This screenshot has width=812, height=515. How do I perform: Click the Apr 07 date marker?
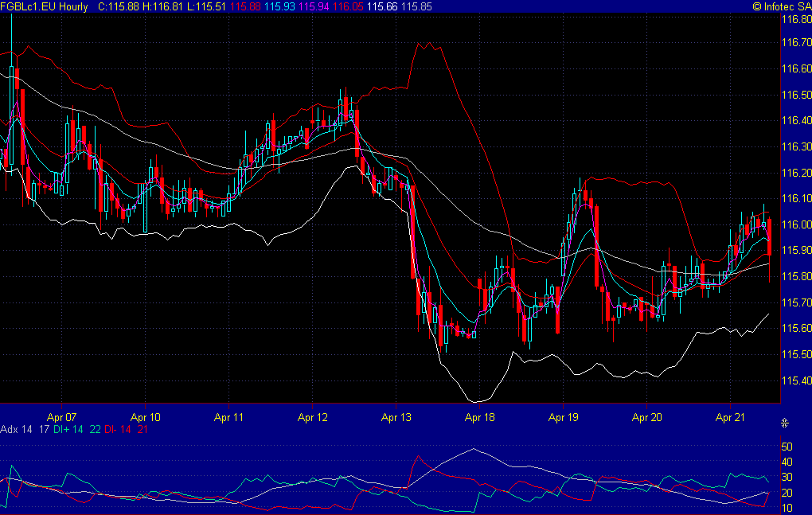[x=61, y=416]
